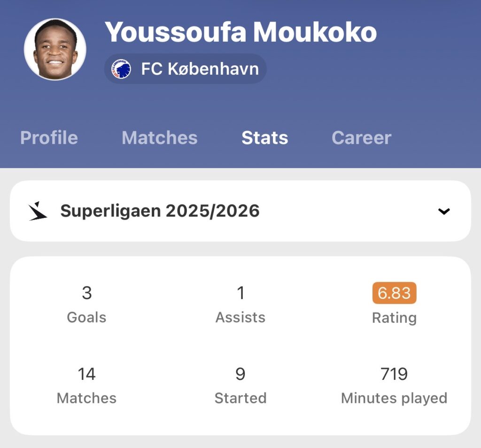481x448 pixels.
Task: Open the Superligaen 2025/2026 competition selector
Action: tap(160, 211)
